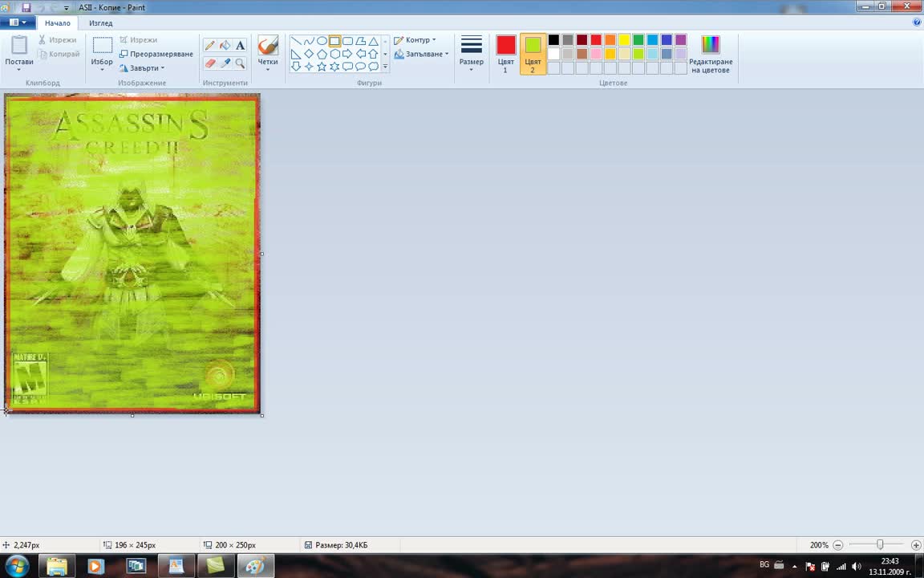Switch to the Начало tab

(57, 23)
